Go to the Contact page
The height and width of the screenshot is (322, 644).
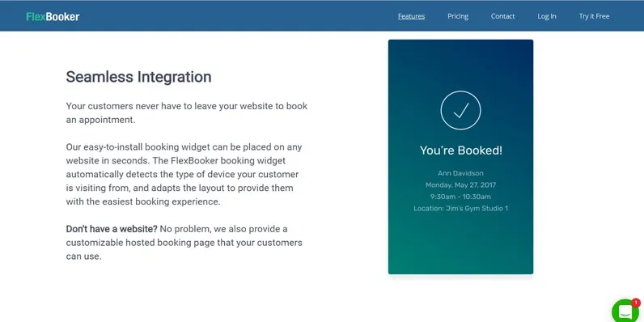click(502, 16)
